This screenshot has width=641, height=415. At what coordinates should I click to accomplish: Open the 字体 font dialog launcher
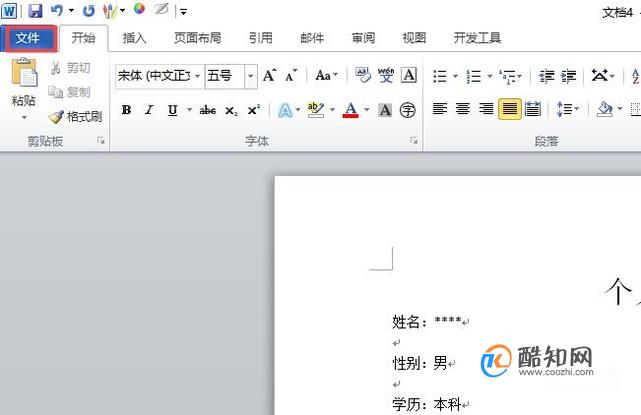[414, 141]
